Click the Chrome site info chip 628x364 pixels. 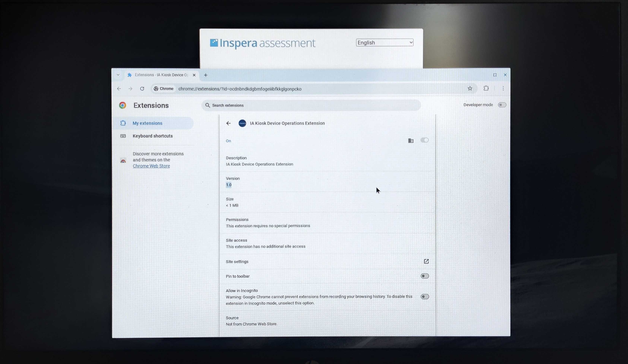click(x=164, y=89)
